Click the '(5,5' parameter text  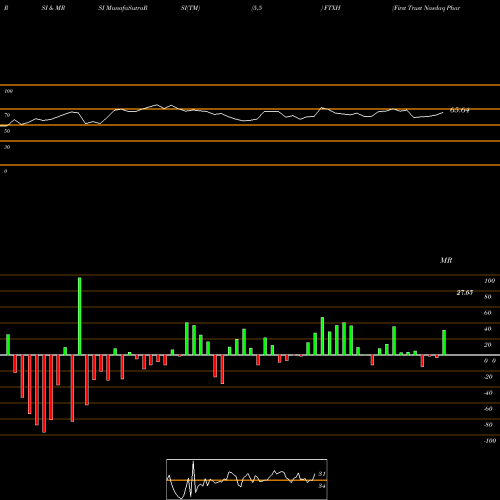click(x=257, y=8)
